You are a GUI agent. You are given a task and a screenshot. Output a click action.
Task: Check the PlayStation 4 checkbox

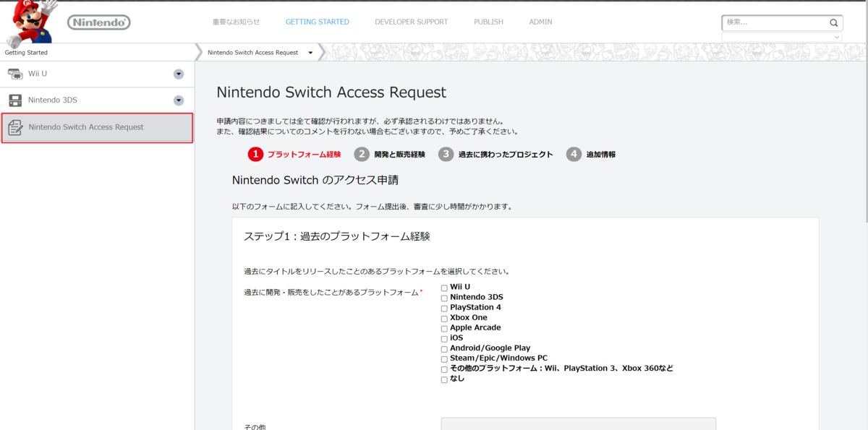[444, 309]
